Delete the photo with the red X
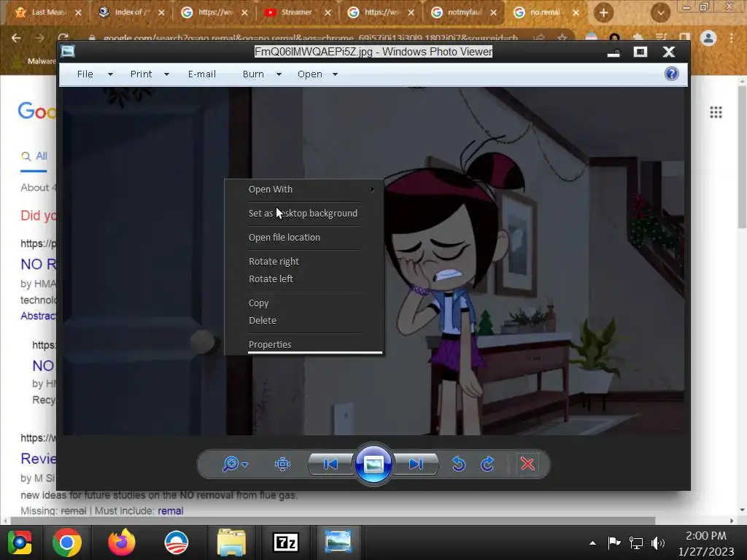Image resolution: width=747 pixels, height=560 pixels. point(527,464)
